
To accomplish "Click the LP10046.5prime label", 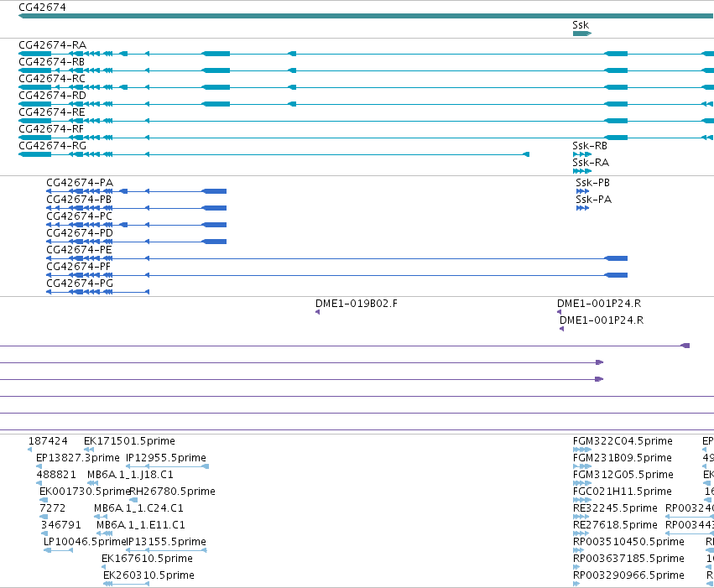I will point(84,542).
